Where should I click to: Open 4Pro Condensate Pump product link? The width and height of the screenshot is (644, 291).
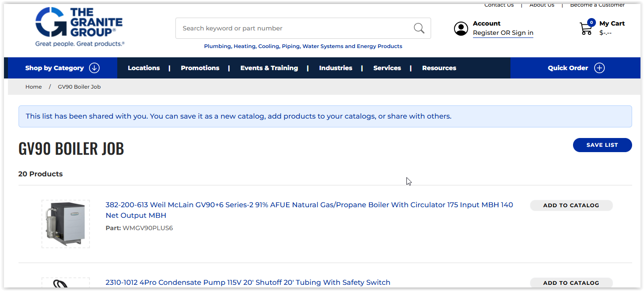click(x=248, y=282)
